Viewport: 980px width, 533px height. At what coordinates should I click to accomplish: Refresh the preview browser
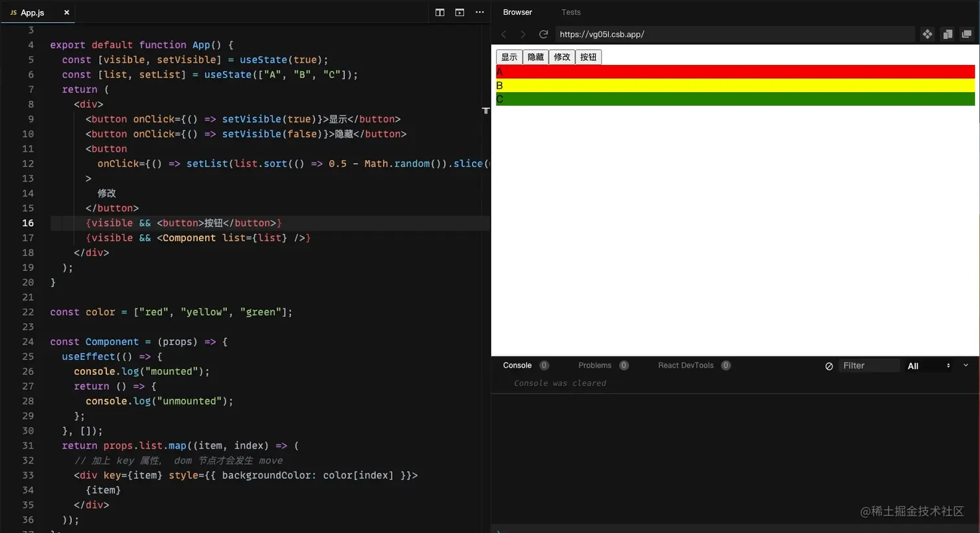tap(544, 34)
